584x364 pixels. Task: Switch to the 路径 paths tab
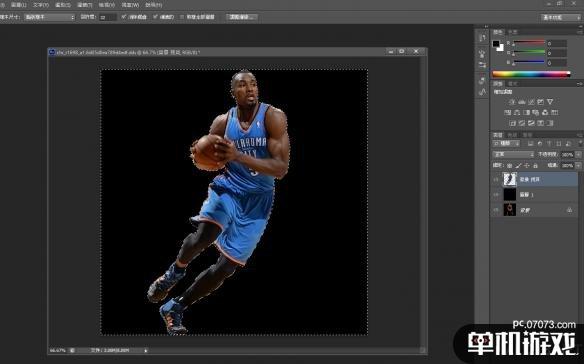tap(527, 135)
